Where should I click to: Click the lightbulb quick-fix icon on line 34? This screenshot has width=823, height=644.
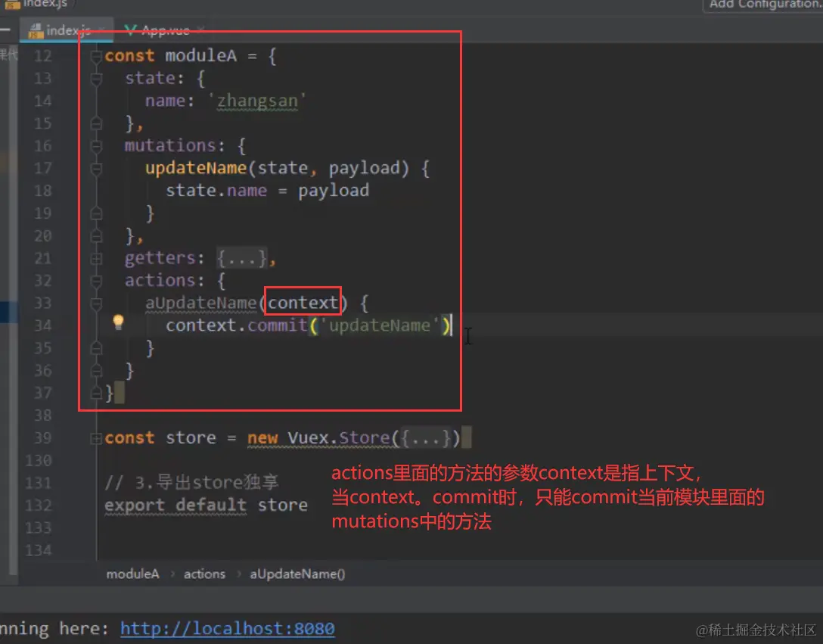[x=119, y=322]
